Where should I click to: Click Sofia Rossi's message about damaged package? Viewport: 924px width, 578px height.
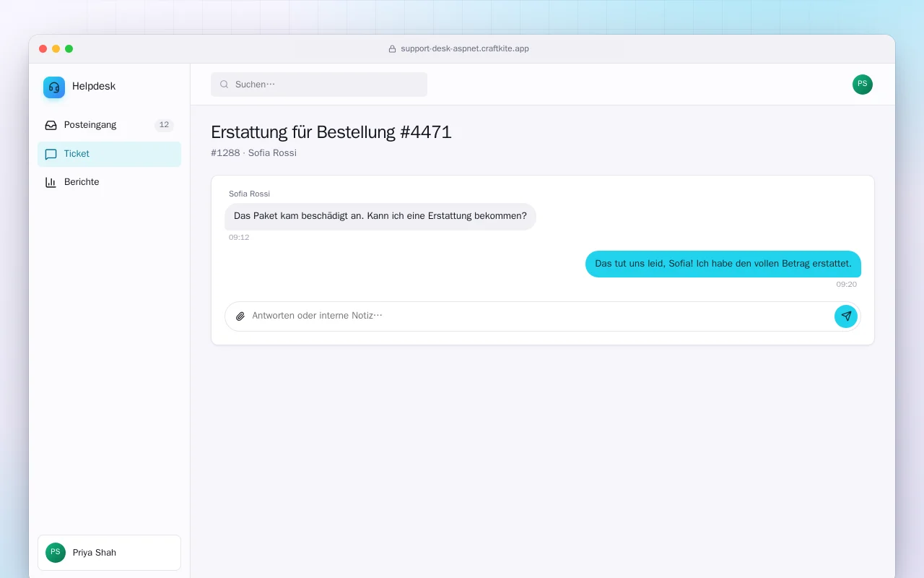click(x=380, y=216)
